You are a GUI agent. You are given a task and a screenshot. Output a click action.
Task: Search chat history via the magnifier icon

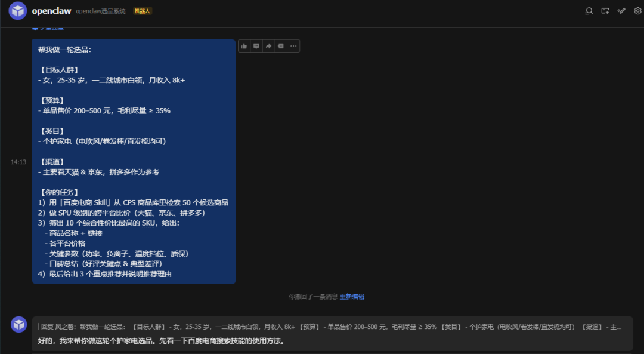tap(589, 11)
